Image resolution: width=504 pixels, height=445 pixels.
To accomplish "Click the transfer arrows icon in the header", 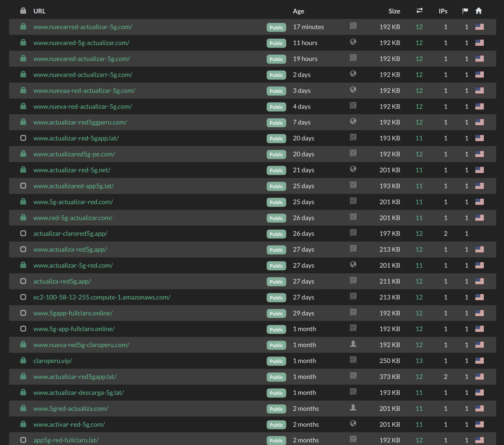I will click(419, 11).
